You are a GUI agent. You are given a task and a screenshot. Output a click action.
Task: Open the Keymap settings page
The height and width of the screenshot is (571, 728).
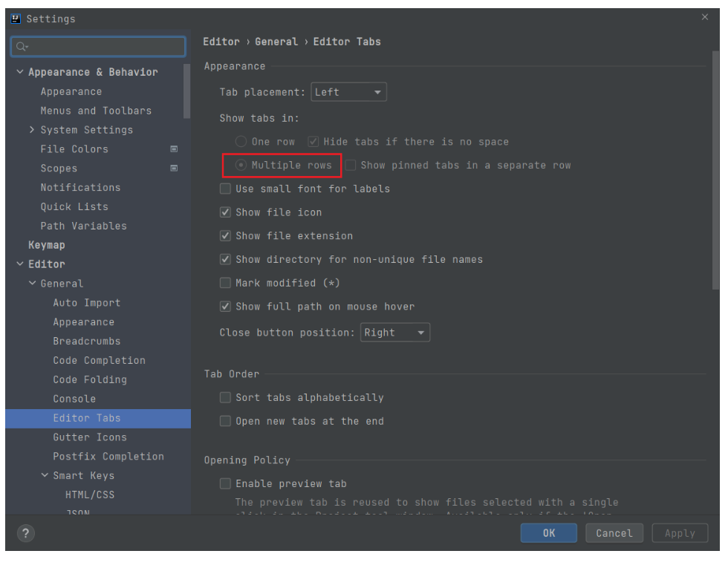[46, 244]
